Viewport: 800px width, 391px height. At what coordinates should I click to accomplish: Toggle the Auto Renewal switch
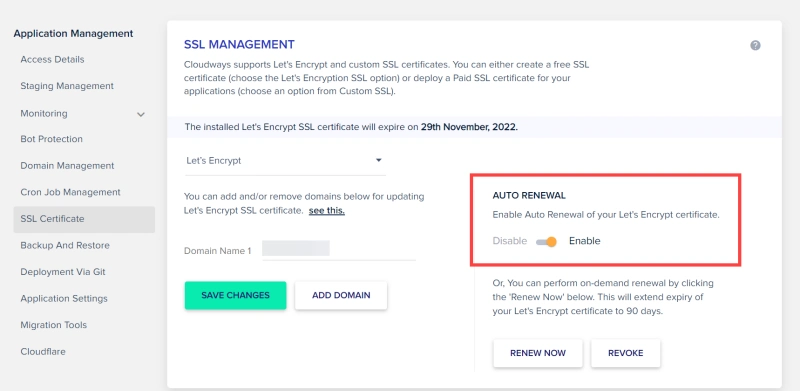pos(546,241)
